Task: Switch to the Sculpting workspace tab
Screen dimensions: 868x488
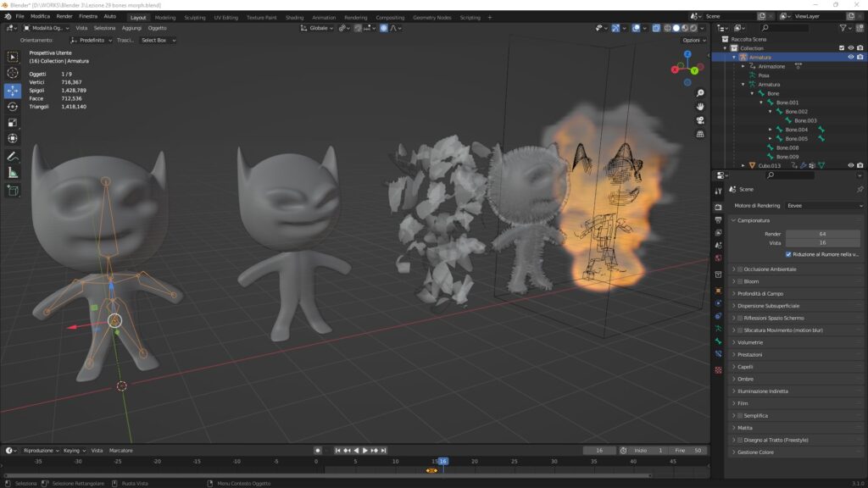Action: (x=195, y=18)
